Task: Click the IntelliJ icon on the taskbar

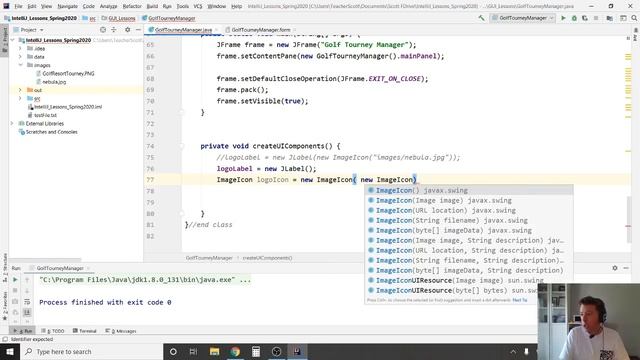Action: click(x=297, y=351)
